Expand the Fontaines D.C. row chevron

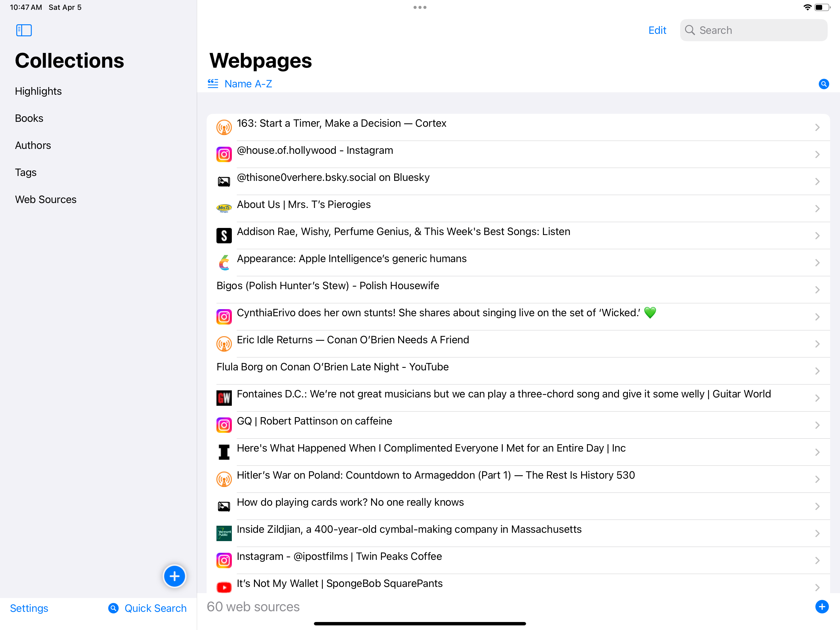(818, 398)
